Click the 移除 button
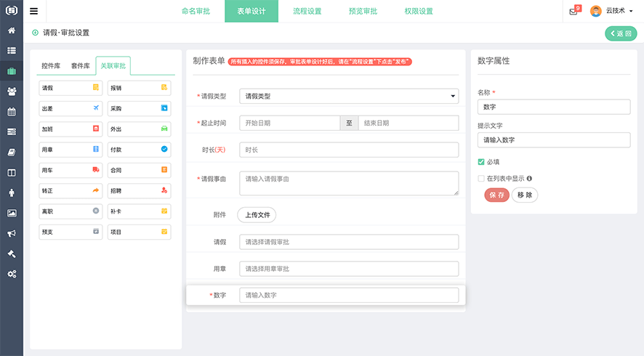This screenshot has height=356, width=644. point(525,195)
